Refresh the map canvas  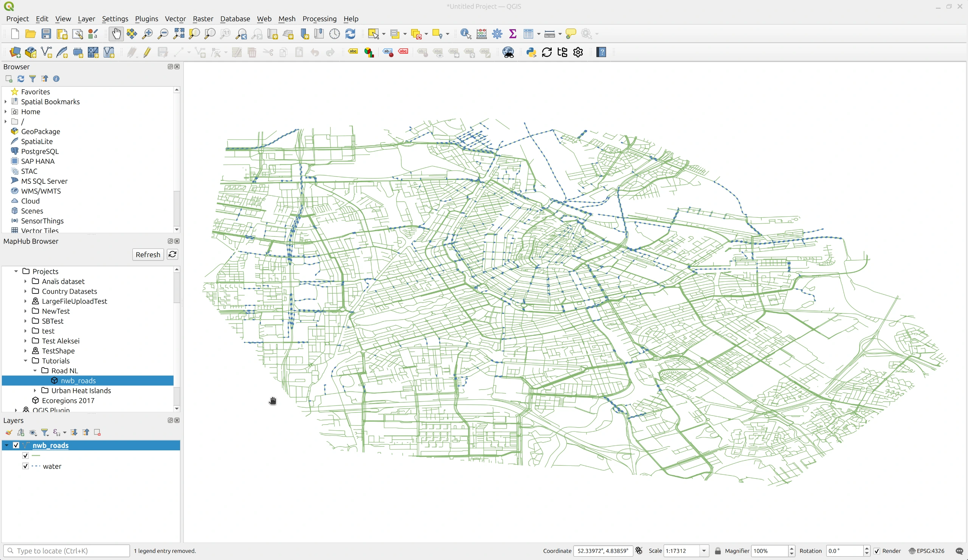[351, 34]
